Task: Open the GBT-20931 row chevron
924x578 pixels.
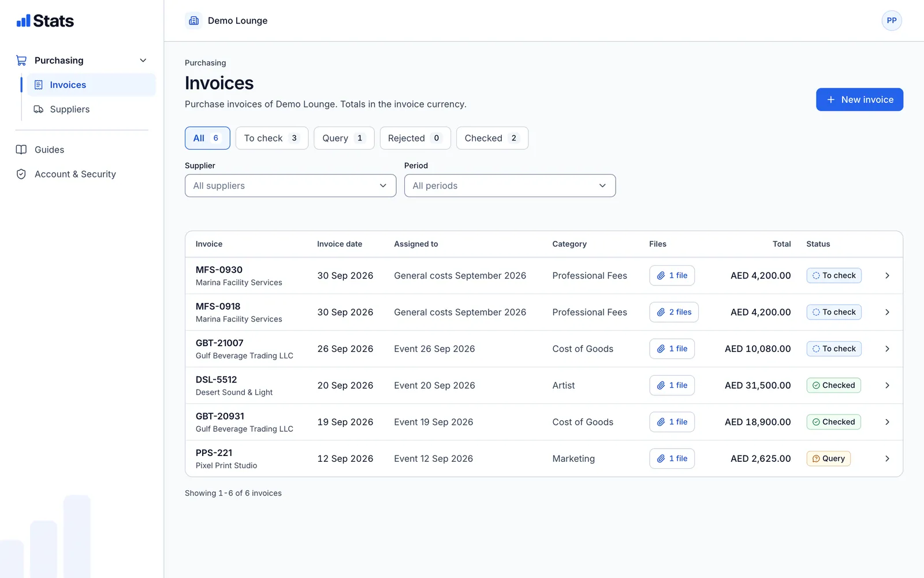Action: click(x=887, y=422)
